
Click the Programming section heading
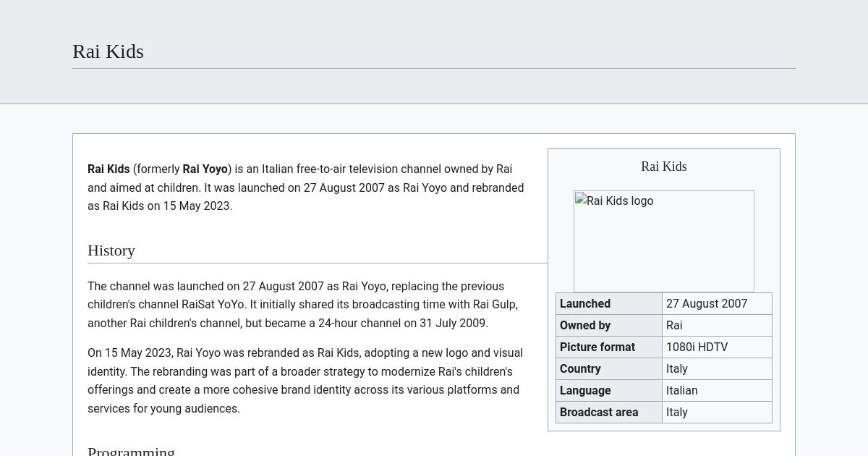[131, 450]
